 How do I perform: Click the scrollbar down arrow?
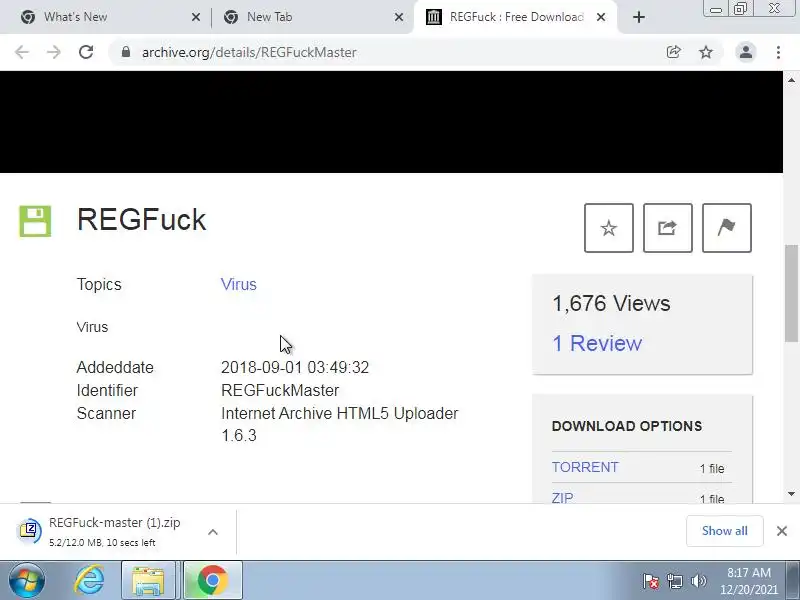(x=791, y=494)
